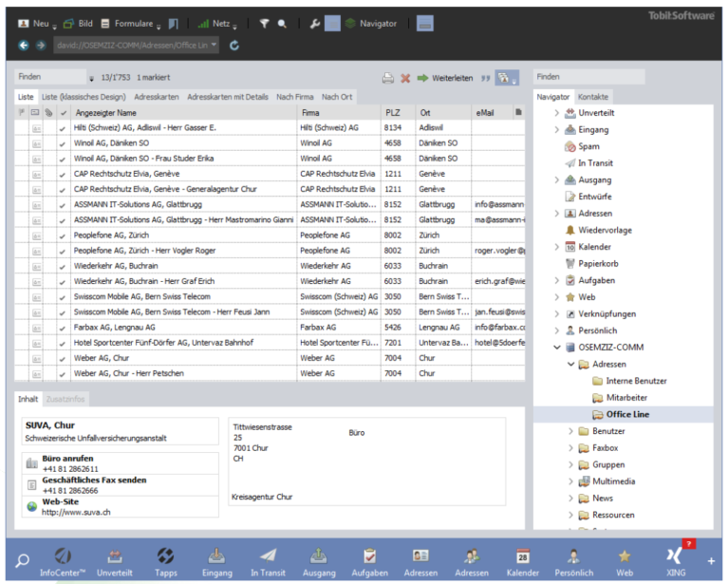728x584 pixels.
Task: Expand the Aufgaben tree node
Action: [557, 280]
